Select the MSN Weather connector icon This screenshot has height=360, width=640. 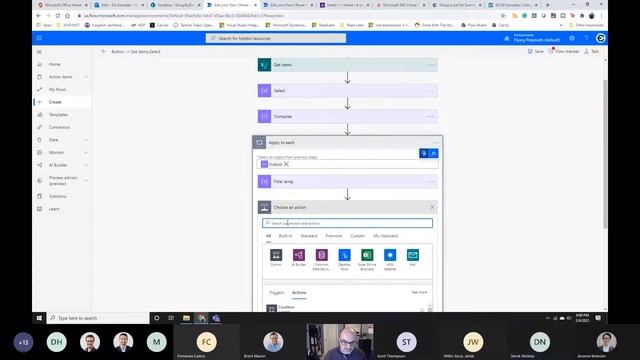point(390,255)
